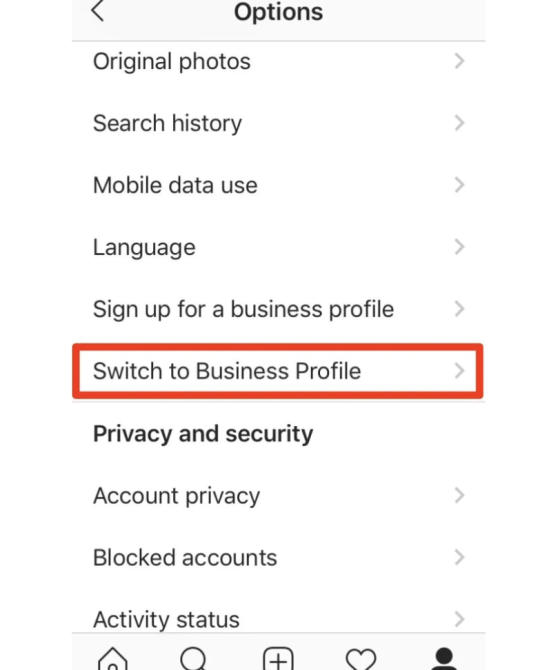This screenshot has height=670, width=560.
Task: Click chevron next to Mobile data use
Action: (x=459, y=185)
